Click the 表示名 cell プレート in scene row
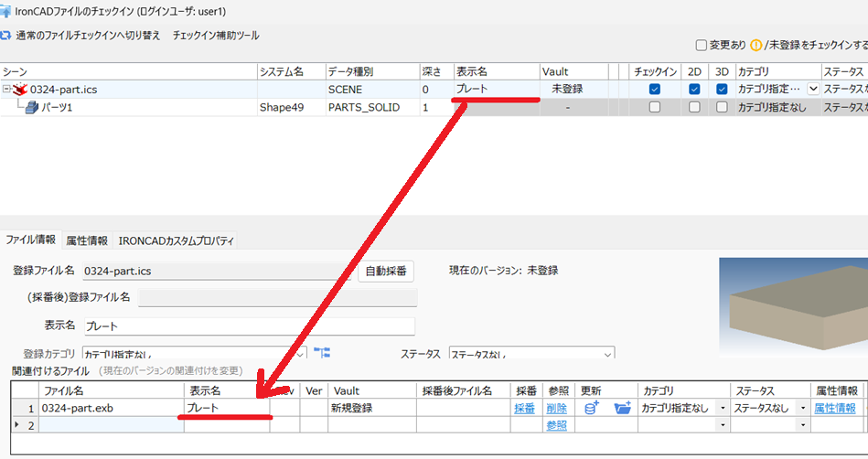This screenshot has height=459, width=868. click(x=497, y=89)
